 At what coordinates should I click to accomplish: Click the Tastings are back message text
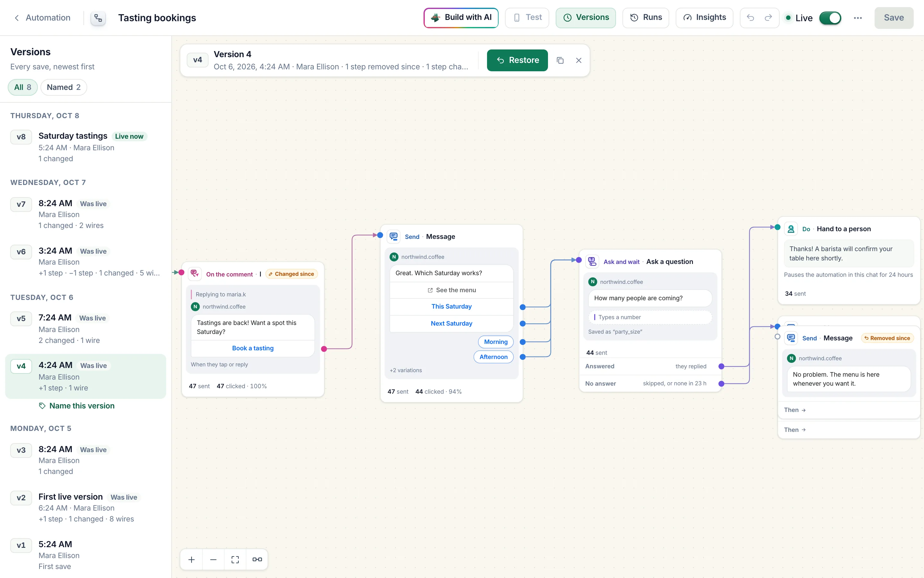coord(246,327)
